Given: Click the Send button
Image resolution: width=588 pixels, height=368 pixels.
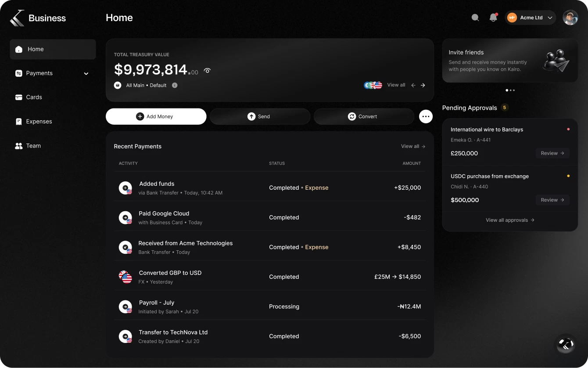Looking at the screenshot, I should 260,116.
